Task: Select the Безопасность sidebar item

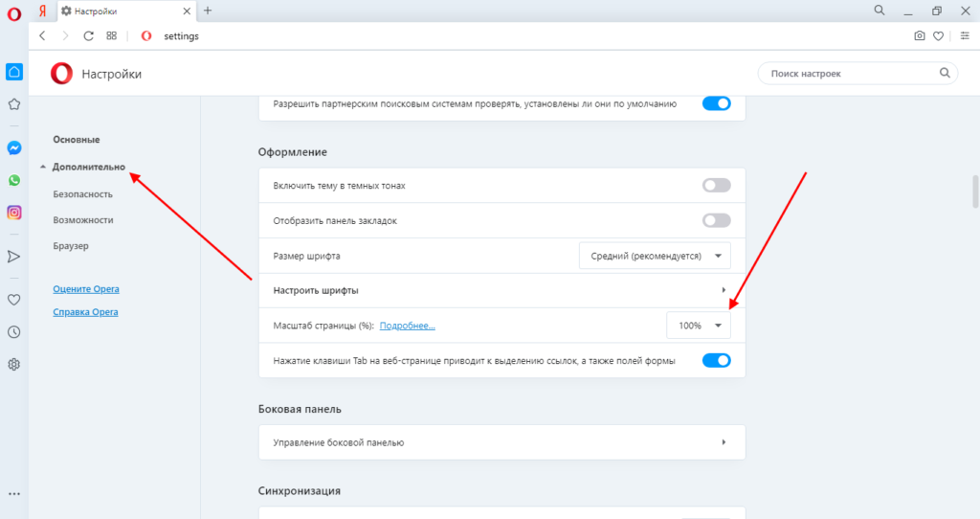Action: coord(83,193)
